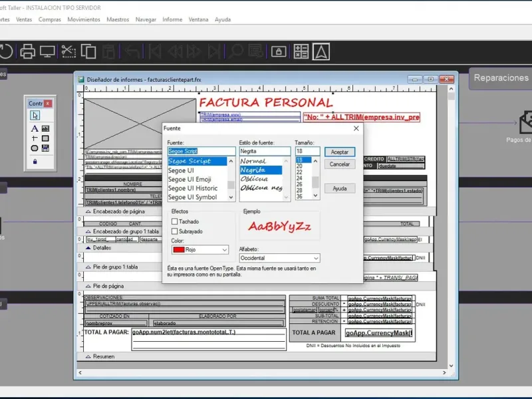Choose the Select Objects pointer tool

point(35,115)
